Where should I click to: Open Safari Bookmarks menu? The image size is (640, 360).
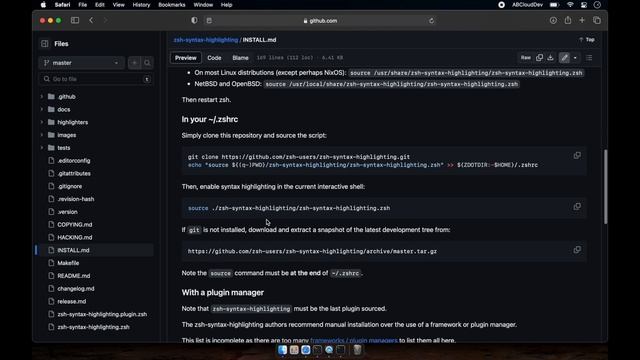click(x=172, y=5)
